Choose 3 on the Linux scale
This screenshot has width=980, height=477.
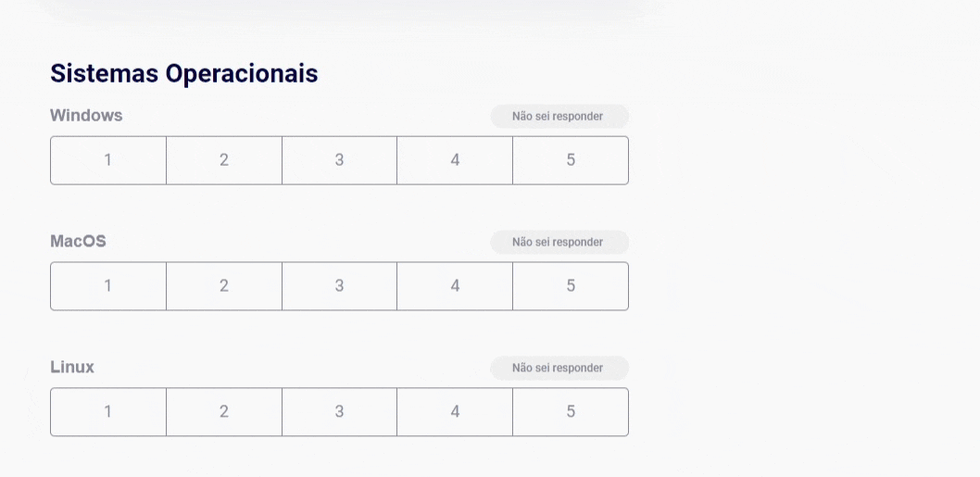tap(339, 412)
